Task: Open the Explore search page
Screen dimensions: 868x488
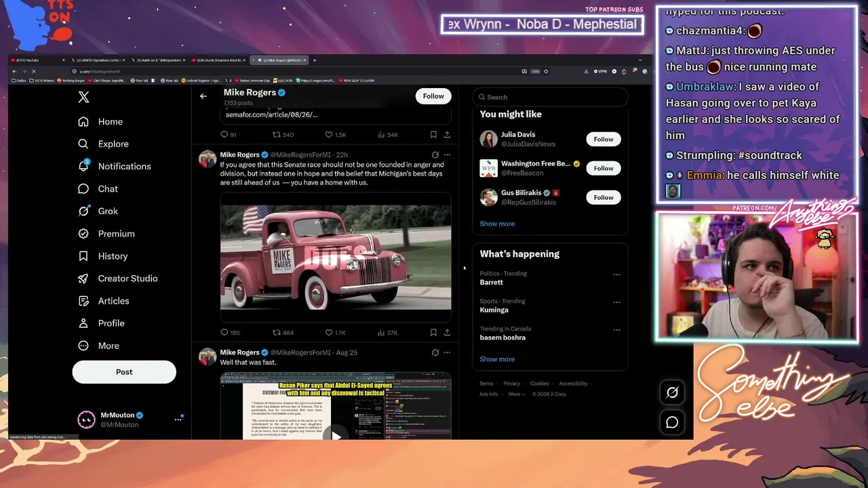Action: click(x=103, y=144)
